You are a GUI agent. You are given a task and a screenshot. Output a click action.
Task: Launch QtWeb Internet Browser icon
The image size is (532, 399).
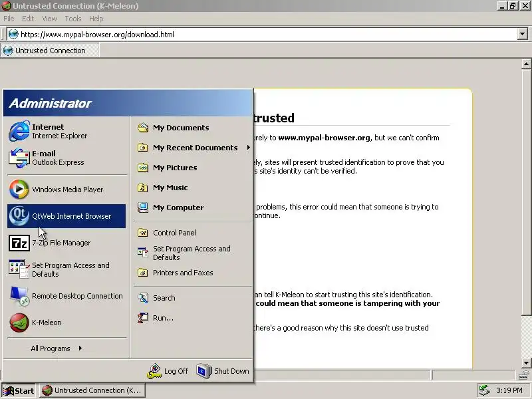point(19,216)
